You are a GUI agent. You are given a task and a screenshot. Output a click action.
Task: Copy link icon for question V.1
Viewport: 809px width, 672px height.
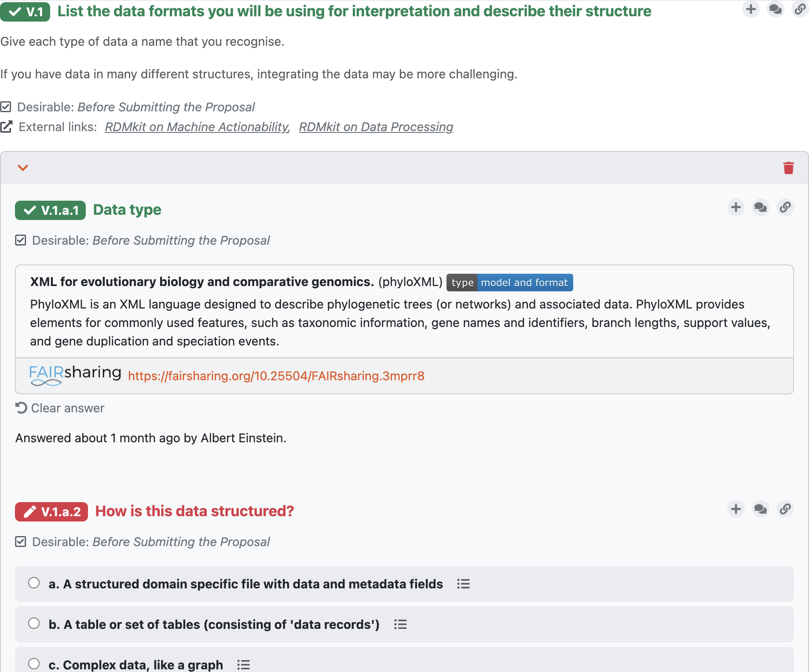tap(800, 9)
